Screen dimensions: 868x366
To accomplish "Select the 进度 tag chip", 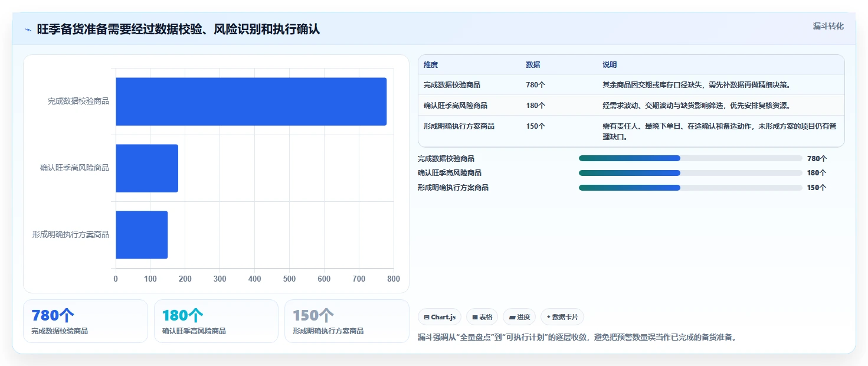I will point(519,317).
